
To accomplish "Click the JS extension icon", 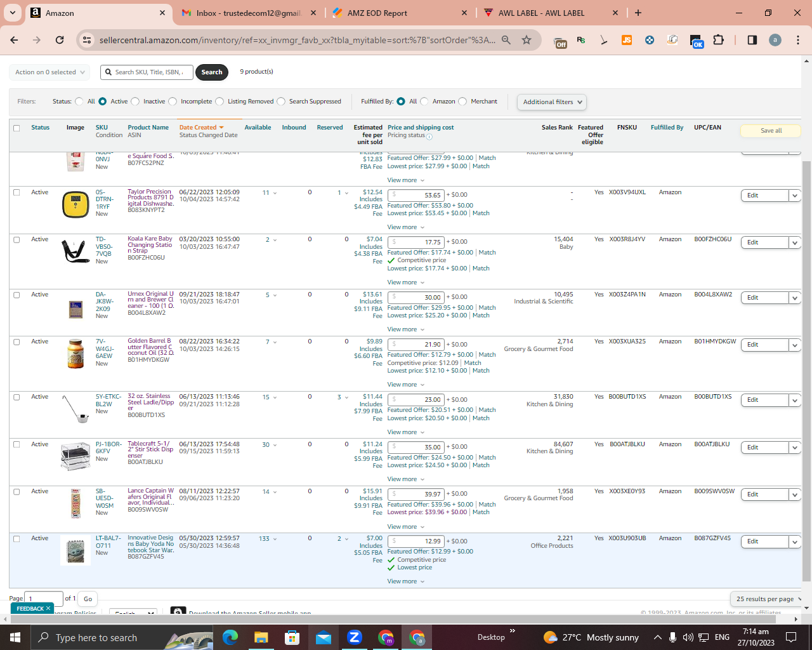I will click(626, 40).
